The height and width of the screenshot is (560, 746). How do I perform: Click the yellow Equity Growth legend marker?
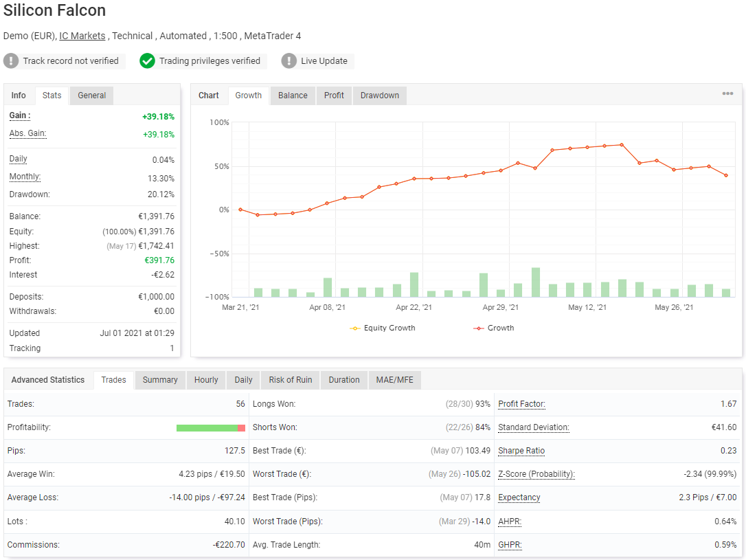click(x=357, y=328)
